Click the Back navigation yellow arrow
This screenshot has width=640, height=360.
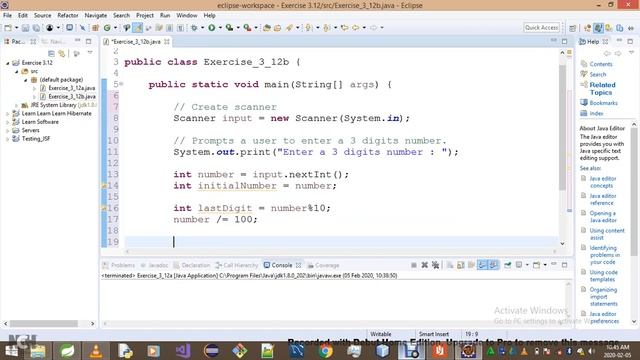(x=356, y=27)
